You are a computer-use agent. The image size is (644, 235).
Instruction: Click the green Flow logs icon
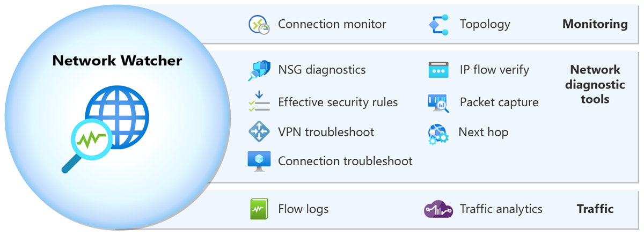pyautogui.click(x=259, y=209)
